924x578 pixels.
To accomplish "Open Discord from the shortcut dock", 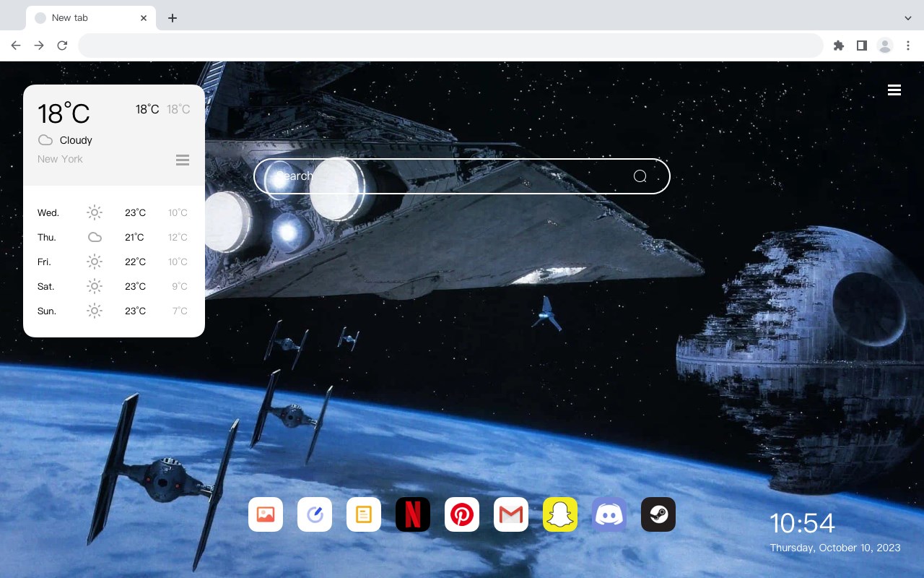I will (x=609, y=514).
